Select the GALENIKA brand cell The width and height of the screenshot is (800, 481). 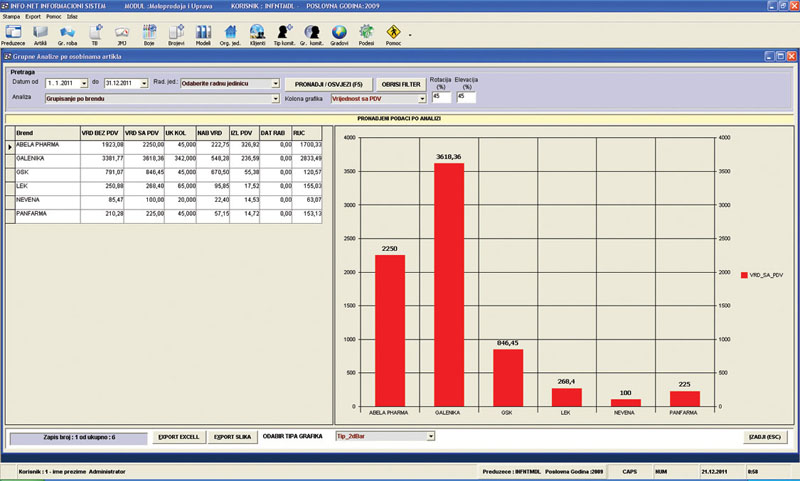click(x=47, y=160)
